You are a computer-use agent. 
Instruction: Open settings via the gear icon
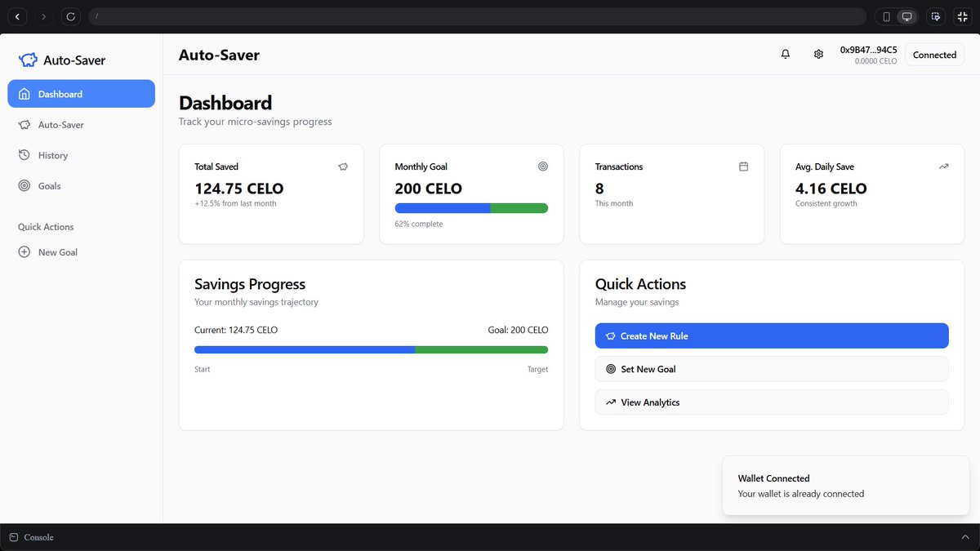pos(818,55)
